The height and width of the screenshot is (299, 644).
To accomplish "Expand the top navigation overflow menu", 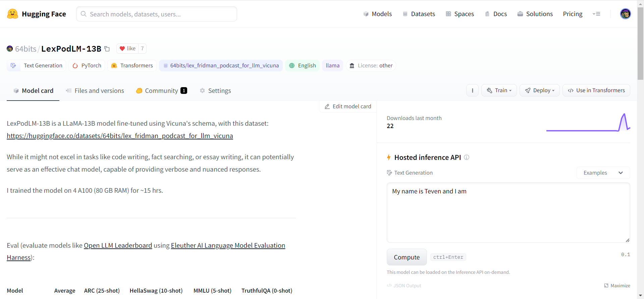I will click(x=596, y=14).
